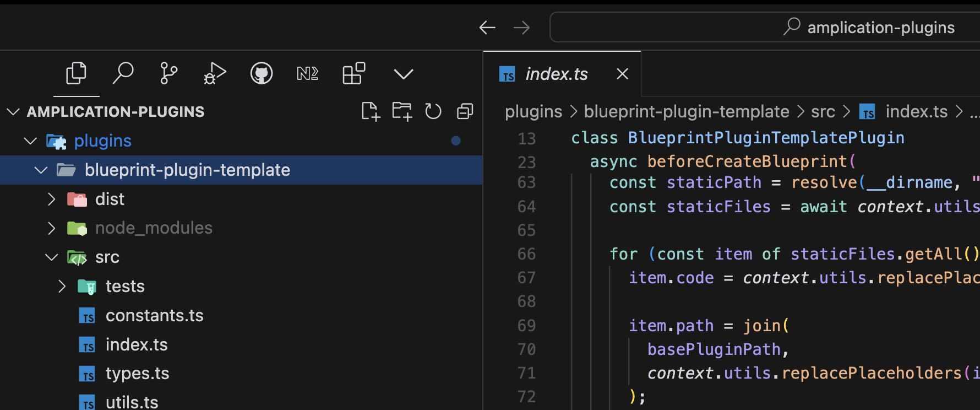Select the plugins folder row

point(241,141)
